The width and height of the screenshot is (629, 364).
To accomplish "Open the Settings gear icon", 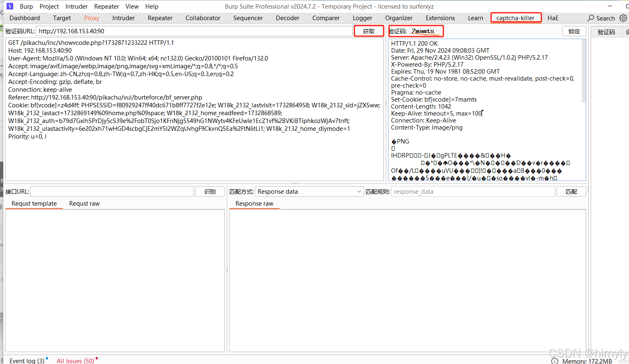I will click(623, 18).
